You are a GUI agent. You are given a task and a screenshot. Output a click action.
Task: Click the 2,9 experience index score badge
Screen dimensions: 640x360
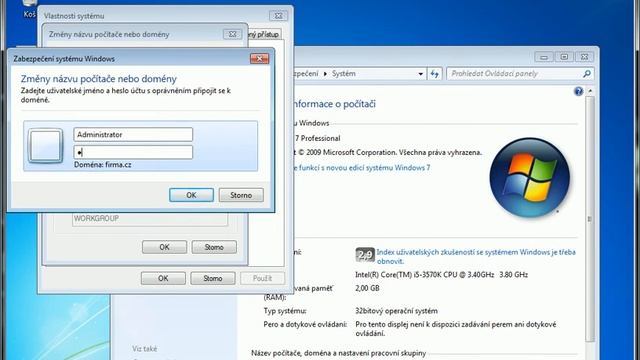365,255
